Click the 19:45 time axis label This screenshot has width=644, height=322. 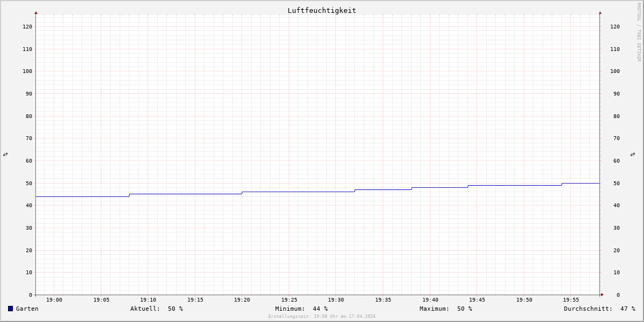[x=477, y=300]
